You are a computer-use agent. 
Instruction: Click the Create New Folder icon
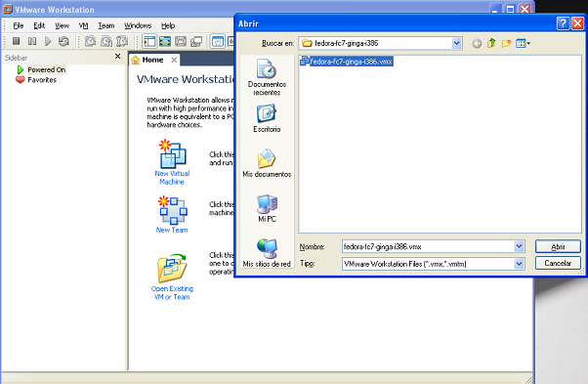(x=506, y=44)
